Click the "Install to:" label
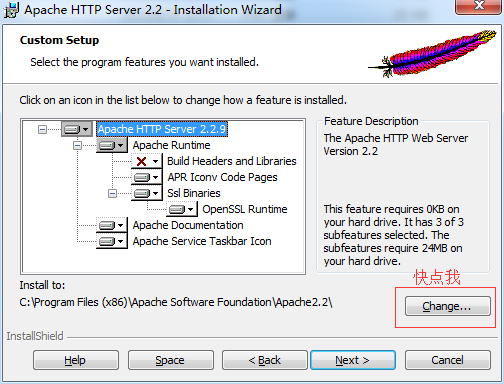The image size is (504, 384). coord(42,285)
